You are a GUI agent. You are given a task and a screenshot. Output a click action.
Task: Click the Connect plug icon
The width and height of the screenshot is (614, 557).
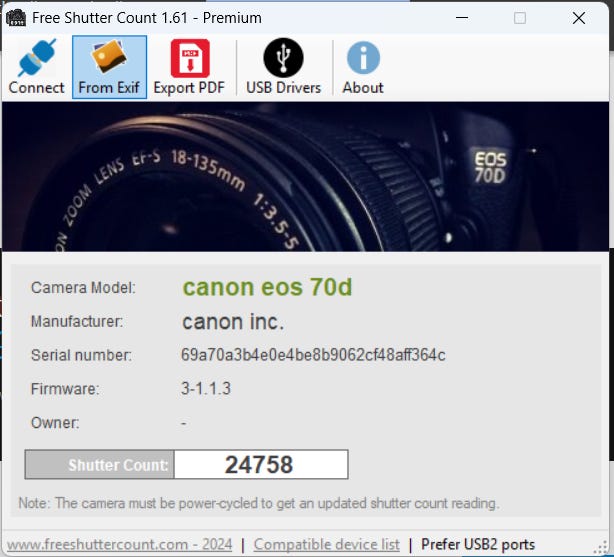36,58
